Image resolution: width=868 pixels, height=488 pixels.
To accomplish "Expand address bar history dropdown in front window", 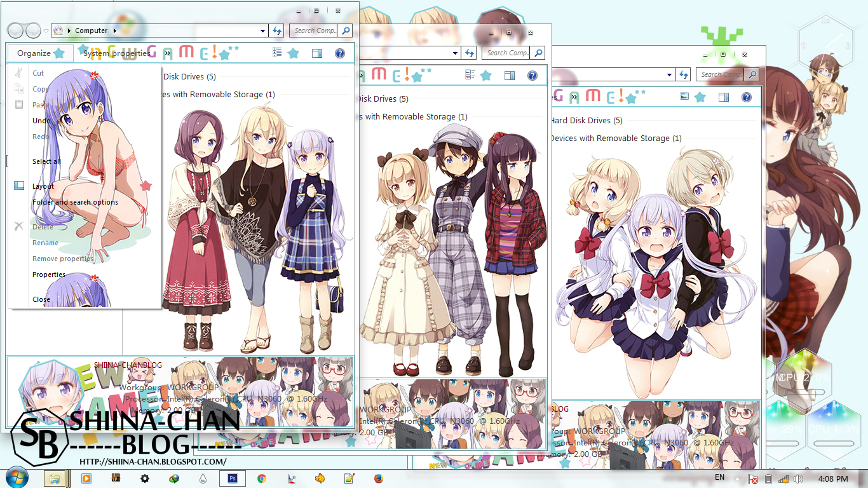I will pyautogui.click(x=263, y=30).
